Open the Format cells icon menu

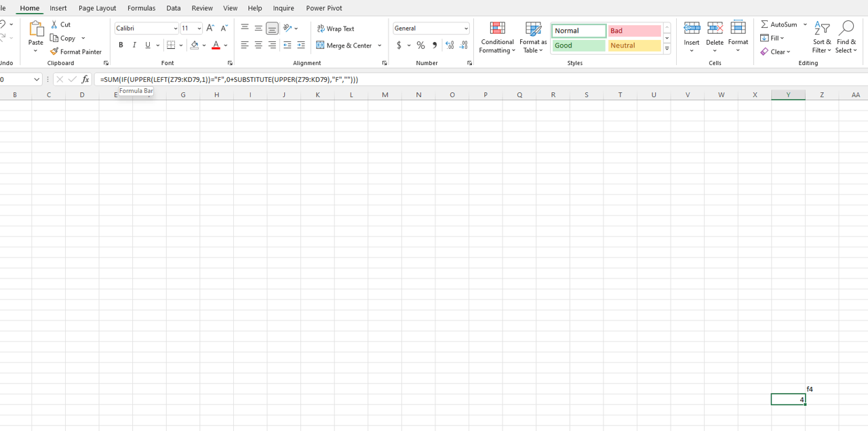[738, 37]
